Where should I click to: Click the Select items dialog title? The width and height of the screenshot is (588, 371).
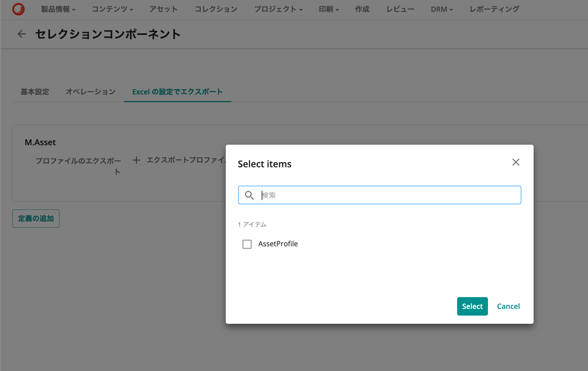[x=264, y=164]
